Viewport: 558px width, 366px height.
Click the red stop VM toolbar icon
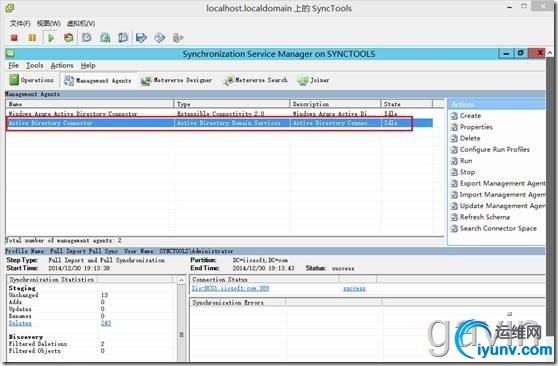(14, 37)
